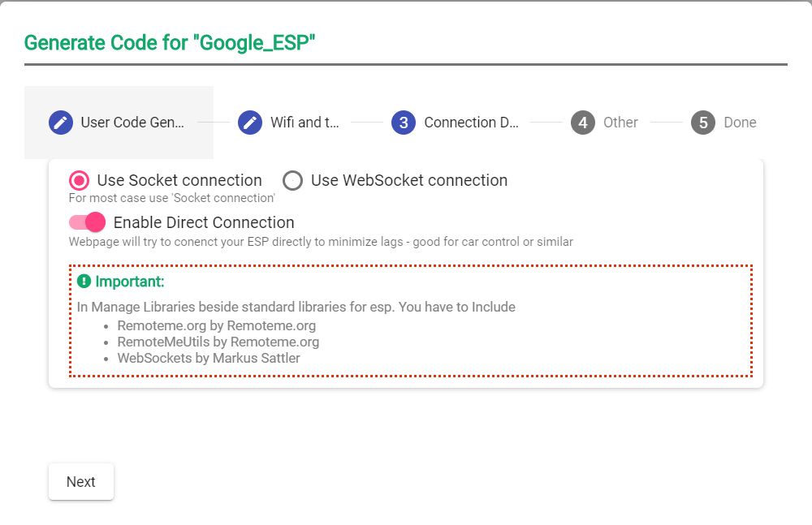
Task: Click the "Important:" heading text
Action: (x=130, y=282)
